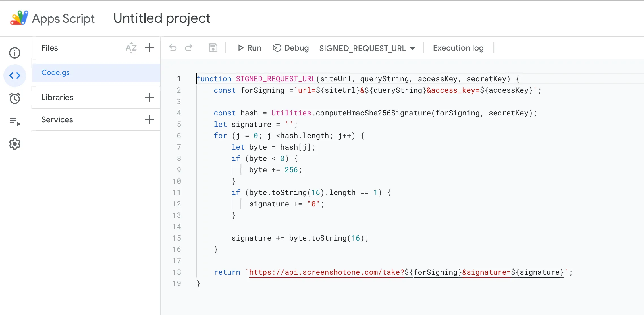Open the SIGNED_REQUEST_URL function dropdown

(x=414, y=48)
